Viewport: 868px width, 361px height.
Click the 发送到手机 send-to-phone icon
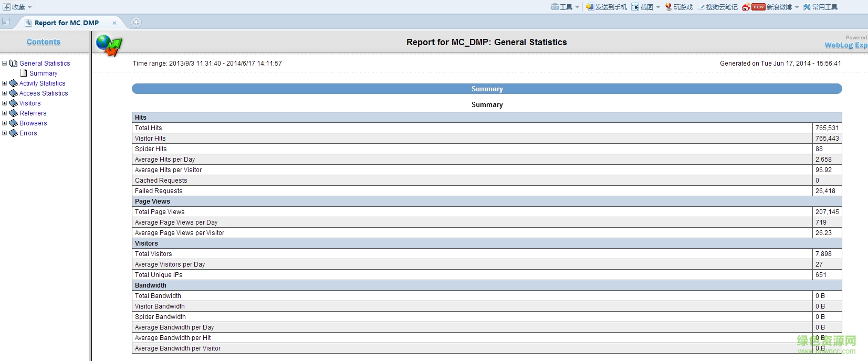click(590, 7)
